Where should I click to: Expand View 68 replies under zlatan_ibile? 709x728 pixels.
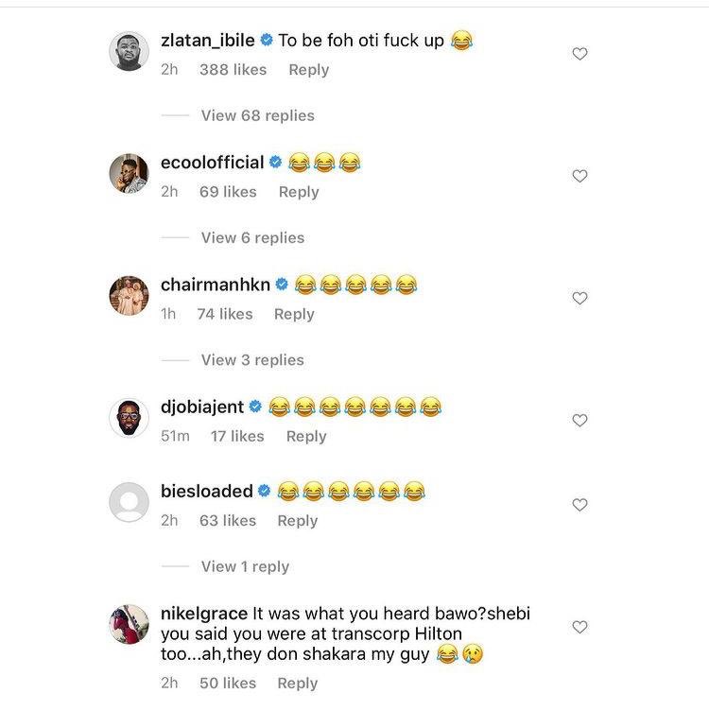tap(257, 115)
